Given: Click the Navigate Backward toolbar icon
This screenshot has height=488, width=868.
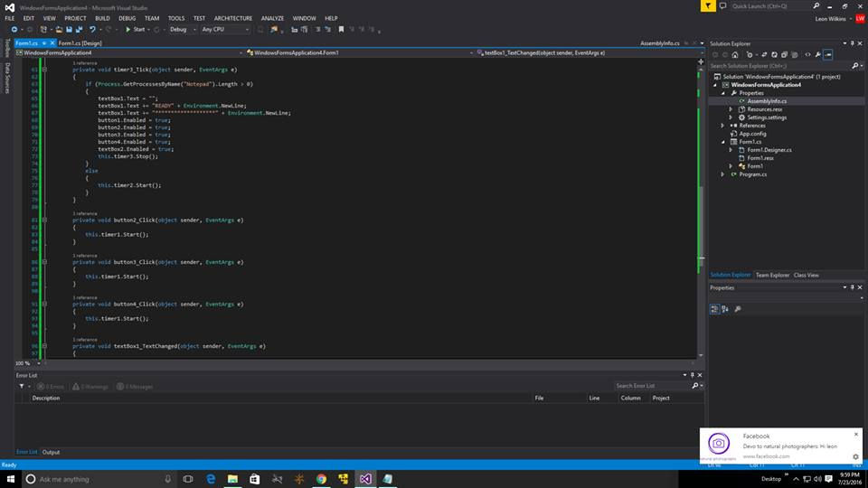Looking at the screenshot, I should [x=14, y=29].
